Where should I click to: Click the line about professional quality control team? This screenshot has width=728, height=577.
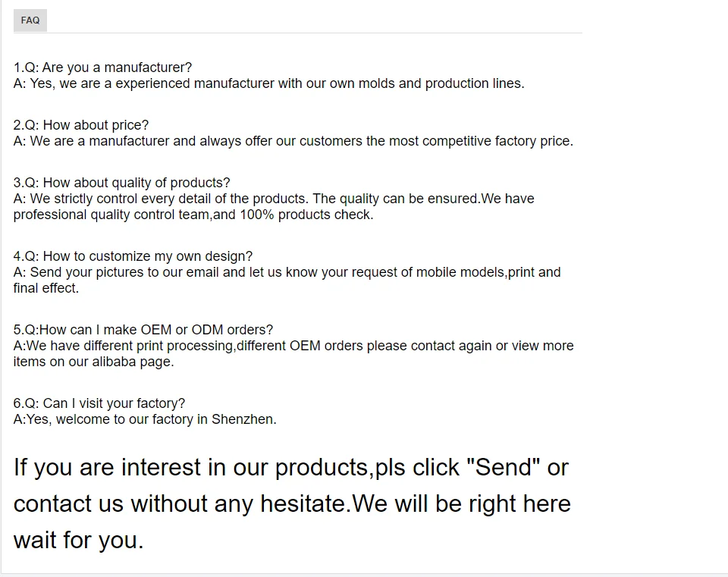coord(193,215)
